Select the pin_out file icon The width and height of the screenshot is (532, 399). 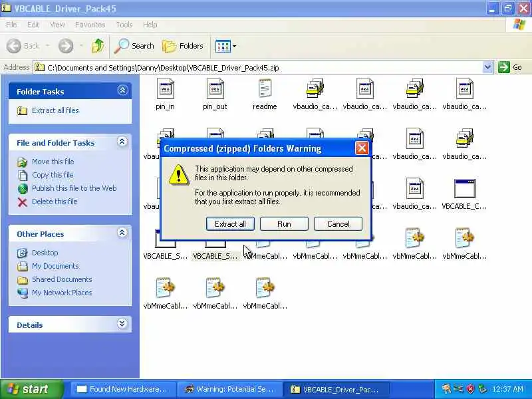pyautogui.click(x=215, y=89)
